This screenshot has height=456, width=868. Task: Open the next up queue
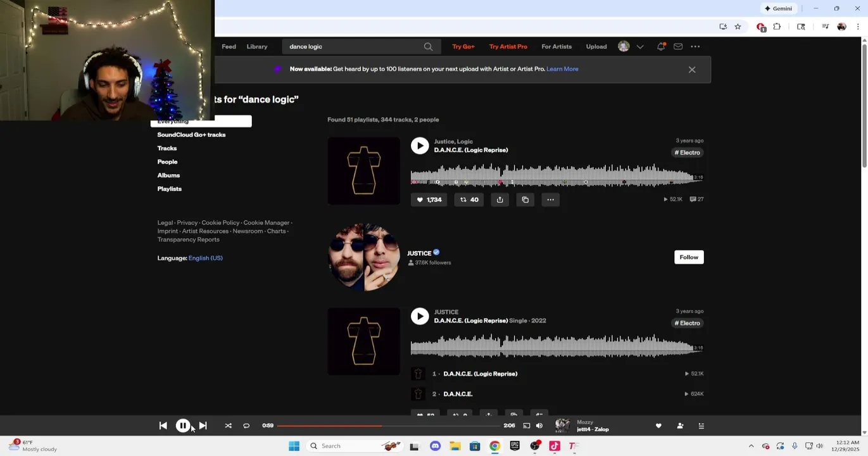click(701, 426)
